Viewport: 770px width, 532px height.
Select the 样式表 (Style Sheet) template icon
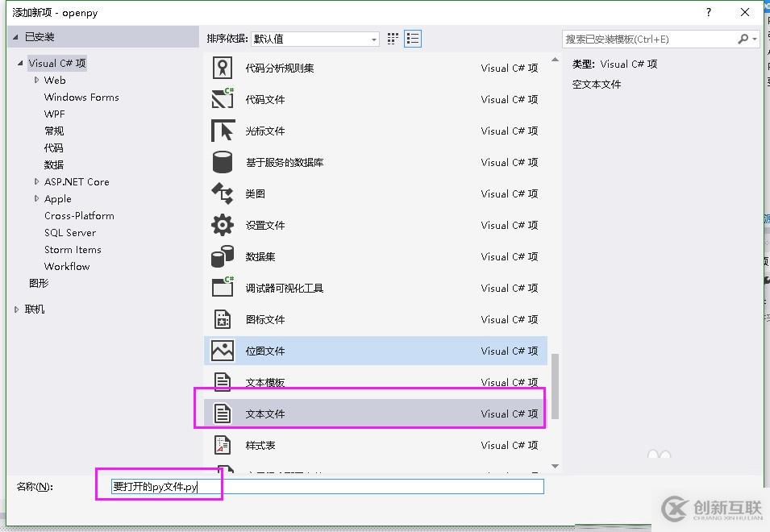(x=221, y=444)
